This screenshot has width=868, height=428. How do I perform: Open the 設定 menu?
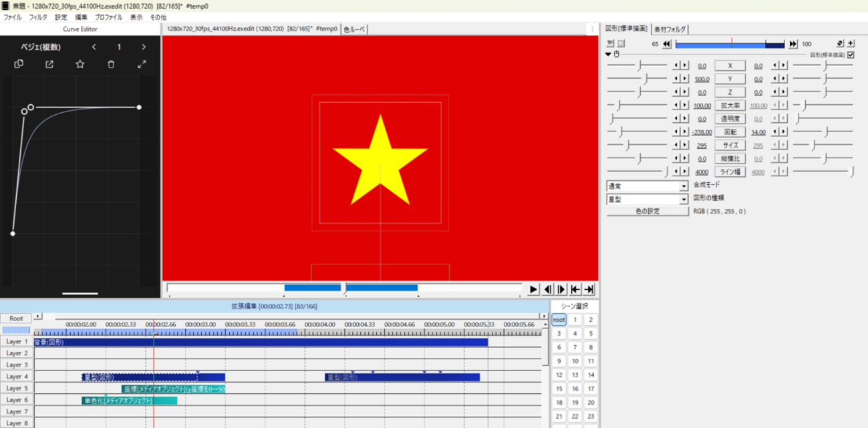61,17
